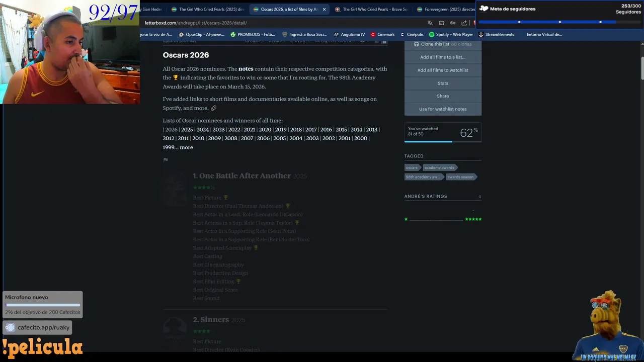Open the 2007 Oscar nominees list link
644x362 pixels.
tap(247, 138)
